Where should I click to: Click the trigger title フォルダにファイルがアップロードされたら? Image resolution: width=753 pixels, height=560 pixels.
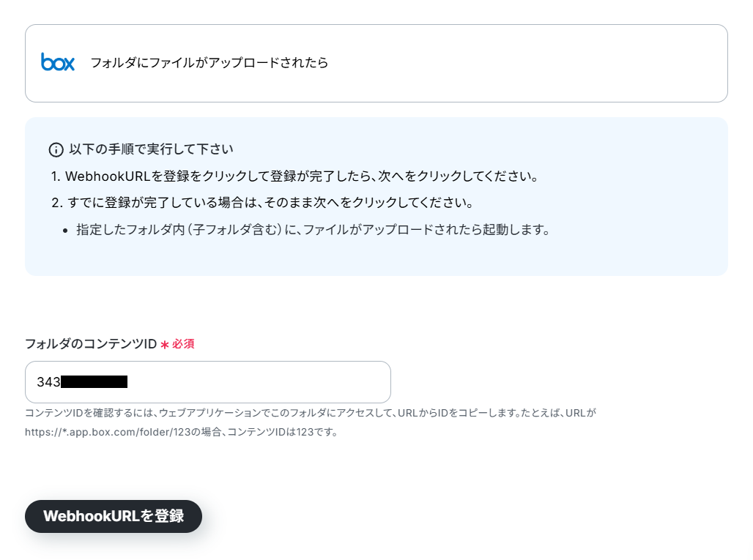coord(209,62)
